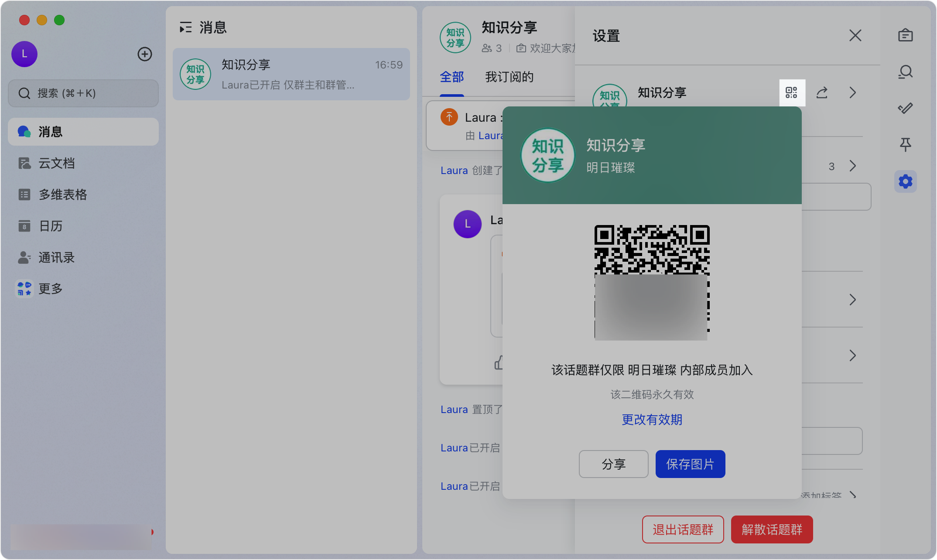Toggle the message list filter icon beside 消息

point(186,28)
